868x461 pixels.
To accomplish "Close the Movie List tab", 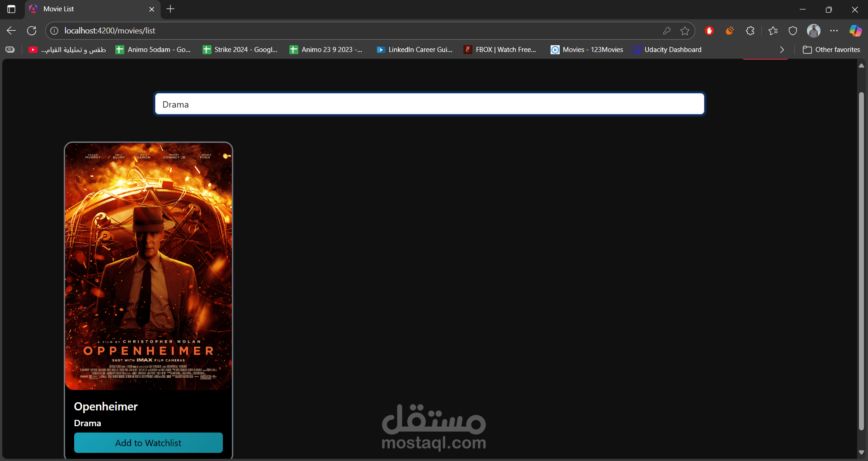I will coord(151,9).
